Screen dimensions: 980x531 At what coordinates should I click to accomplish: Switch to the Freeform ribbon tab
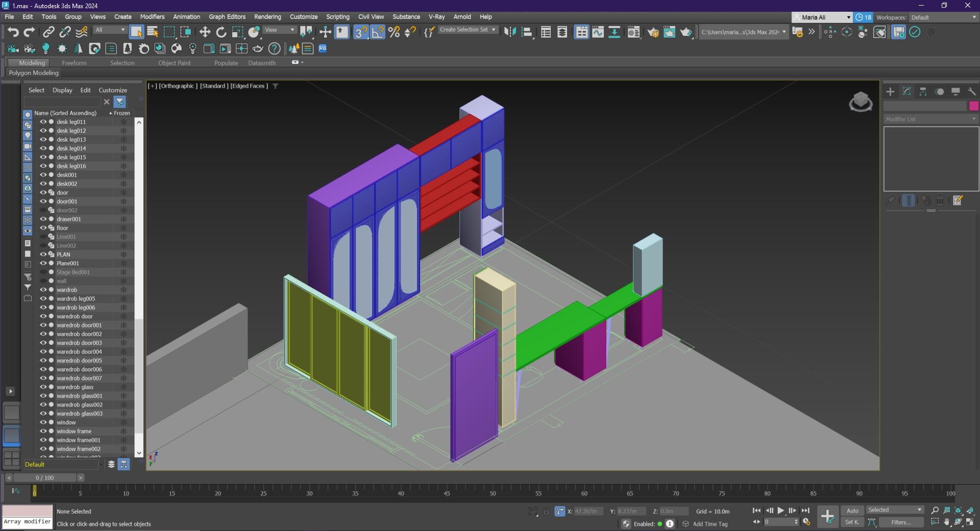coord(74,63)
